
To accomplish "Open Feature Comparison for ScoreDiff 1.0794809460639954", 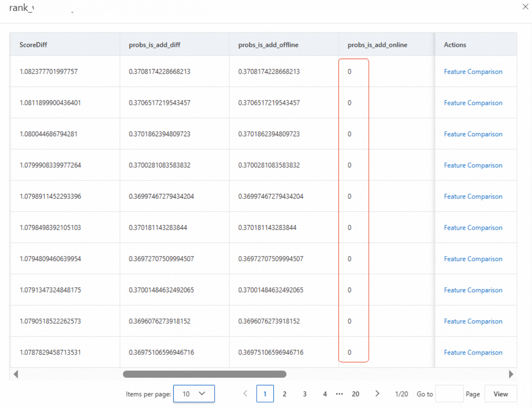I will 473,259.
